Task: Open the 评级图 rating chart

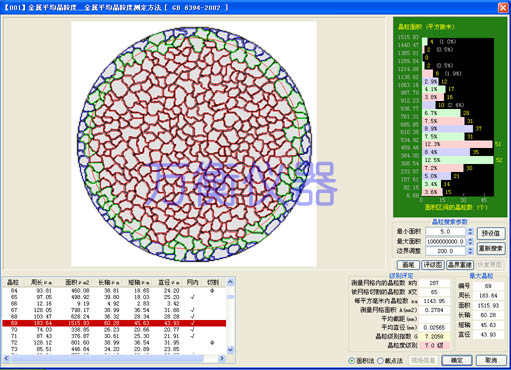Action: [433, 265]
